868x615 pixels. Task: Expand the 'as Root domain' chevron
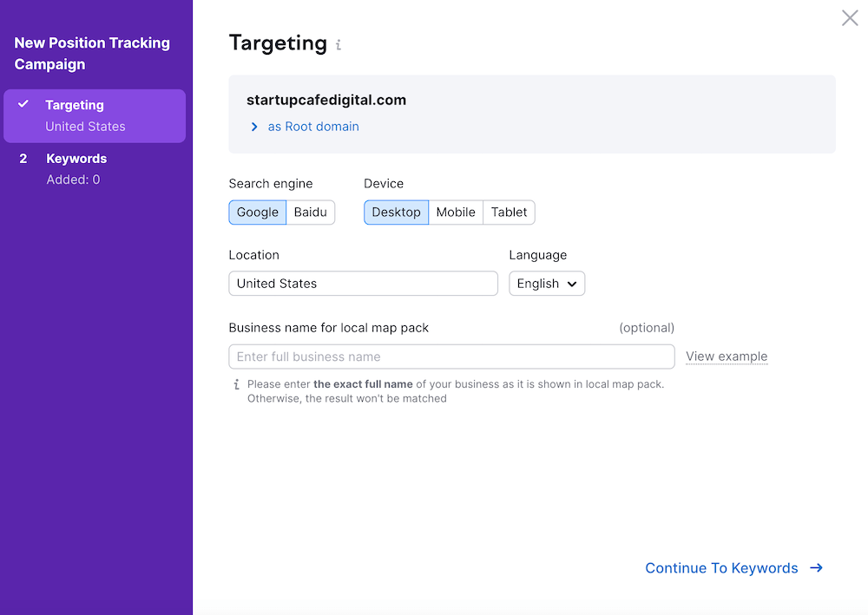click(x=254, y=127)
